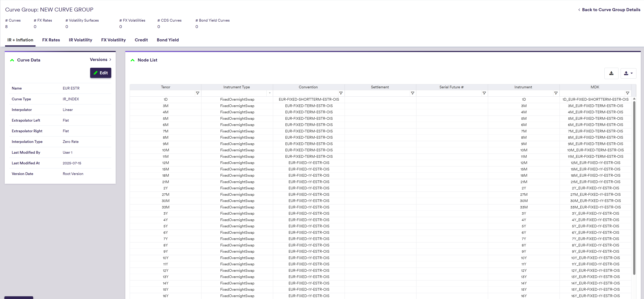Click the MDK column filter icon
This screenshot has height=299, width=644.
(x=627, y=93)
